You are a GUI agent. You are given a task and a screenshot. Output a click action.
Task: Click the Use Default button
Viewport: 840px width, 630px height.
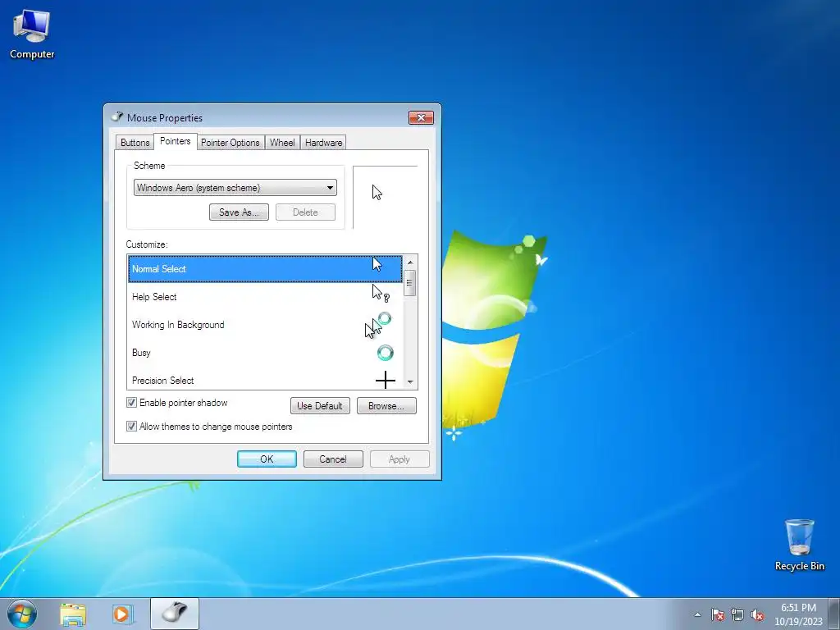320,405
